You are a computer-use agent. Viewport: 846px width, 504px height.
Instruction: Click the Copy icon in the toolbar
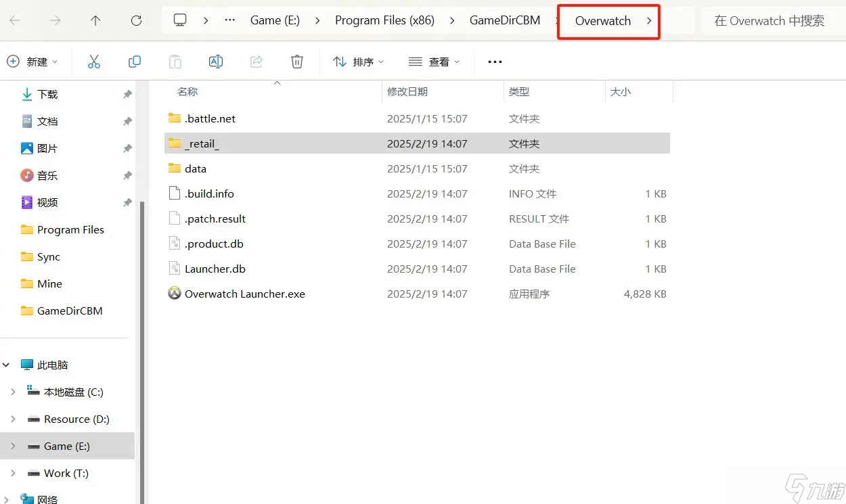pos(135,62)
